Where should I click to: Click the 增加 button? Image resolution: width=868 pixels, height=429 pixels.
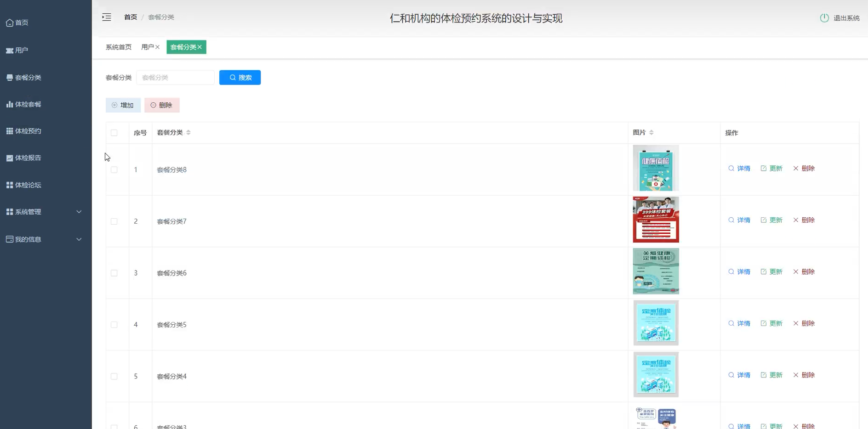click(123, 105)
